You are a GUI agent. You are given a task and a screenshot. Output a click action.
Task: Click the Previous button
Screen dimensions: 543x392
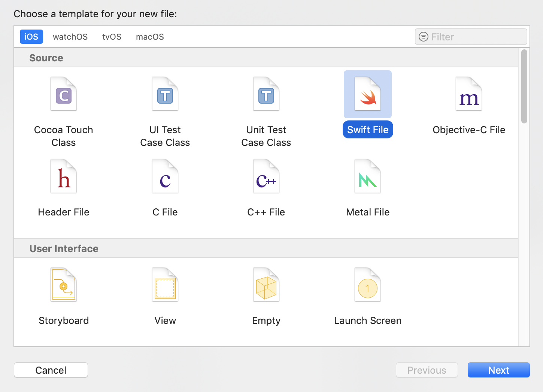click(x=427, y=370)
